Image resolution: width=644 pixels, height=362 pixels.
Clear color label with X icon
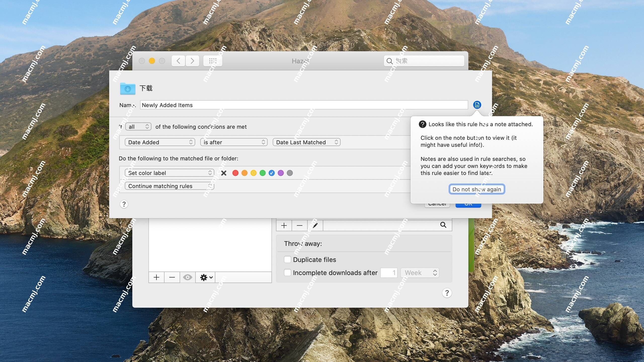[224, 173]
